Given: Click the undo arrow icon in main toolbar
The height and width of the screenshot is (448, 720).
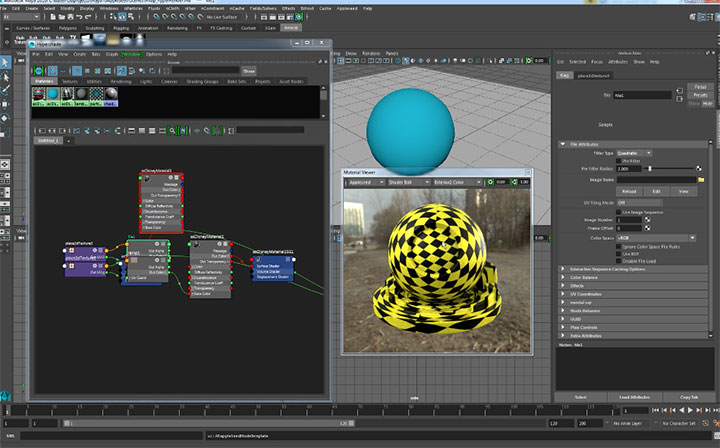Looking at the screenshot, I should click(79, 17).
